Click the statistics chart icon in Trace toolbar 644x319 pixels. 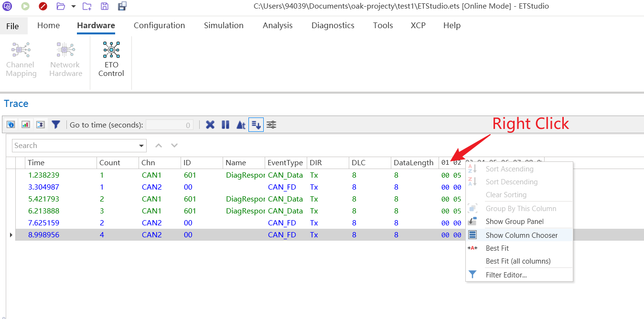(x=26, y=125)
